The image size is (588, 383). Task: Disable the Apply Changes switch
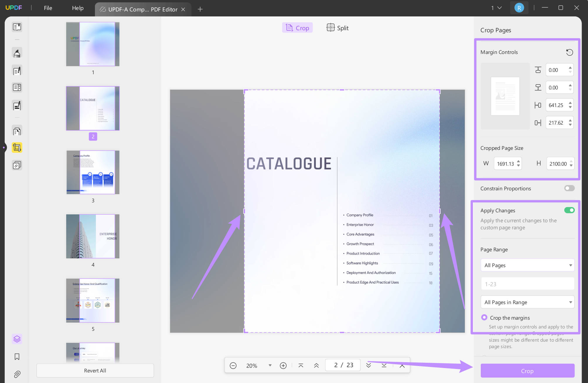tap(569, 210)
